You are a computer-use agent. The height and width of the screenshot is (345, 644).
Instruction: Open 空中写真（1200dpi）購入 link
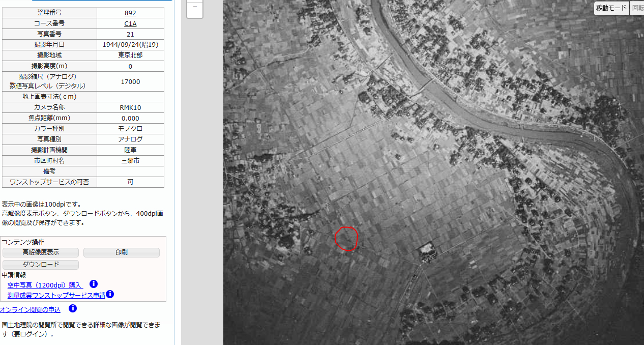point(45,285)
